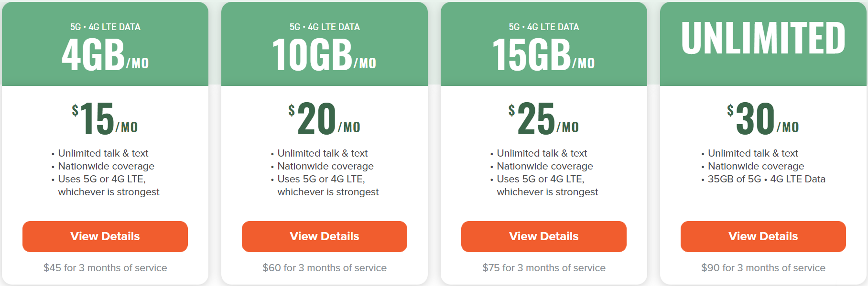Screen dimensions: 868x286
Task: Click the $75 for 3 months text
Action: coord(544,268)
